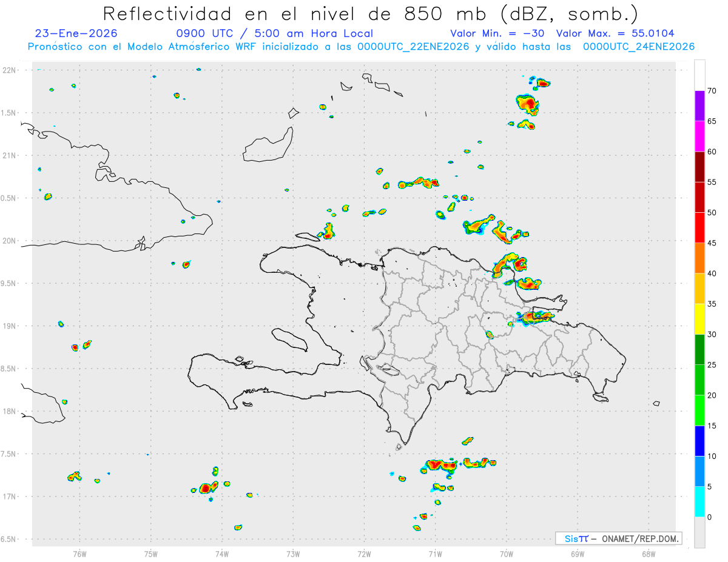Pick the dark green 25–30 dBZ band
728x562 pixels.
pyautogui.click(x=699, y=350)
